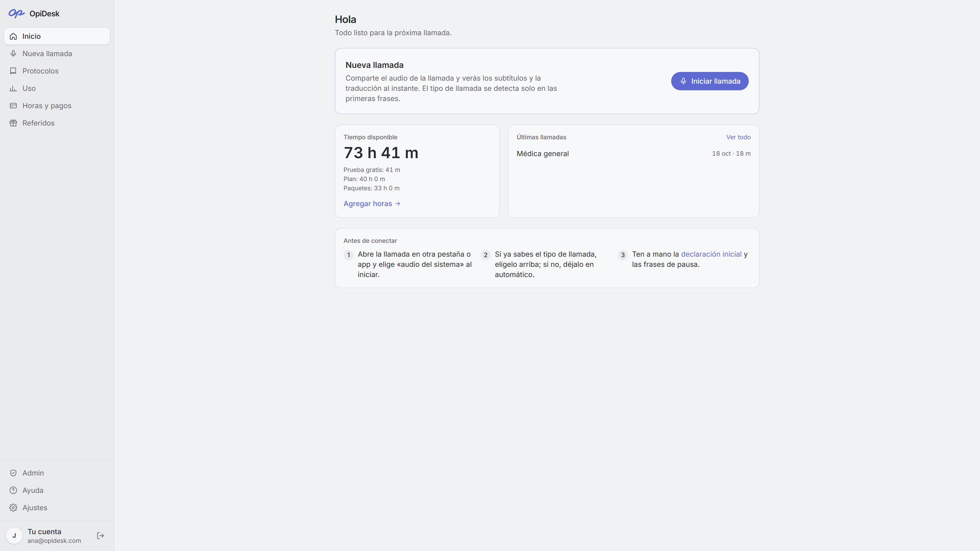Click the bar chart icon beside Uso

(13, 88)
